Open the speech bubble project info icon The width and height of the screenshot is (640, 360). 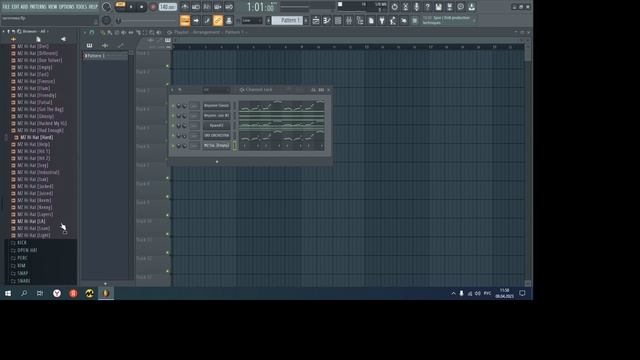coord(460,7)
